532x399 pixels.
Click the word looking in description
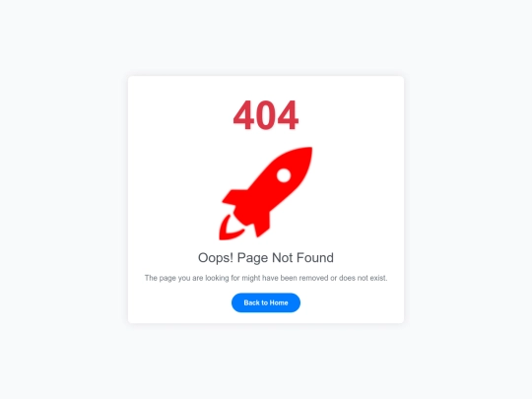[217, 278]
